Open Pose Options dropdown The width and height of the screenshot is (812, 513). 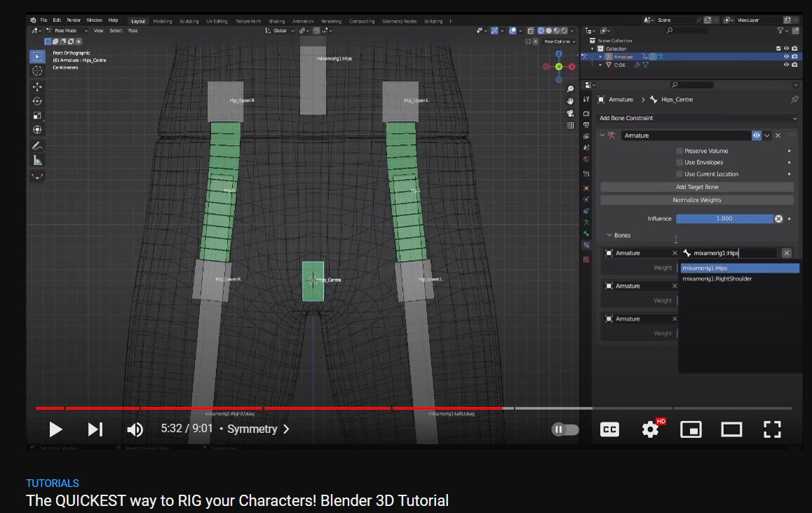click(x=560, y=41)
